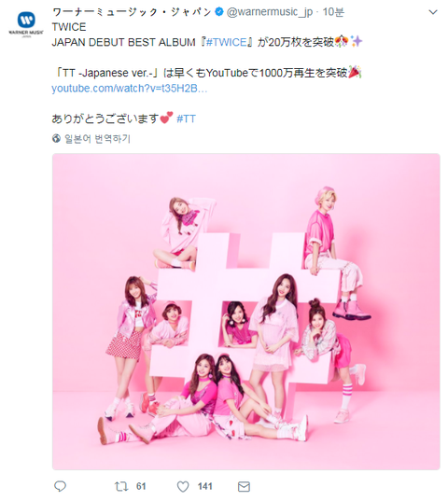Click the ワーナーミュージック・ジャパン account name
Screen dimensions: 448x501
coord(132,12)
